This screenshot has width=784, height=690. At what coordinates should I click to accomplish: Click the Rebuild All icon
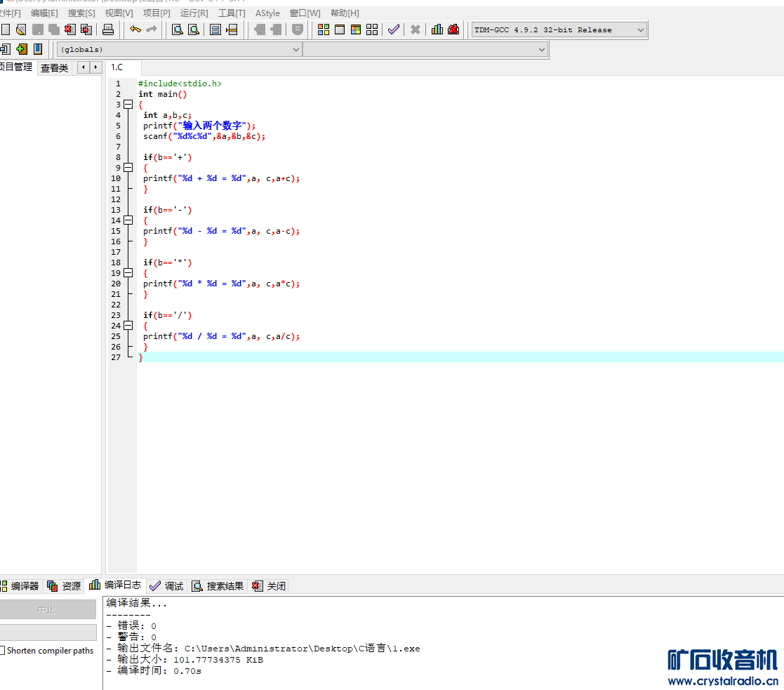click(x=372, y=29)
